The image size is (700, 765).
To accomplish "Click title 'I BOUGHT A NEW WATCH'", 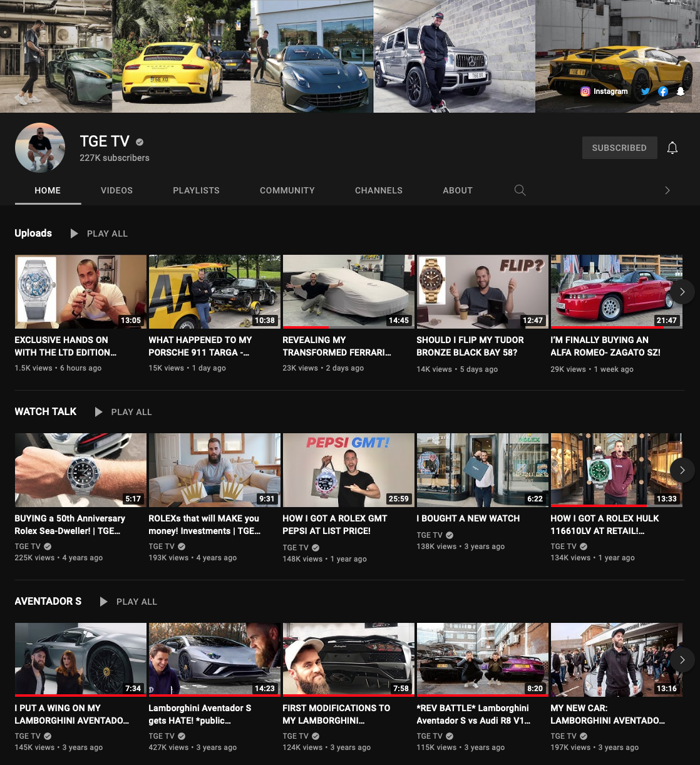I will coord(468,518).
